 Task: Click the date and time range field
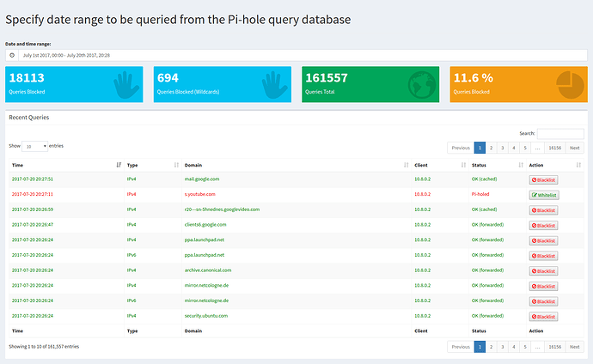pyautogui.click(x=301, y=55)
